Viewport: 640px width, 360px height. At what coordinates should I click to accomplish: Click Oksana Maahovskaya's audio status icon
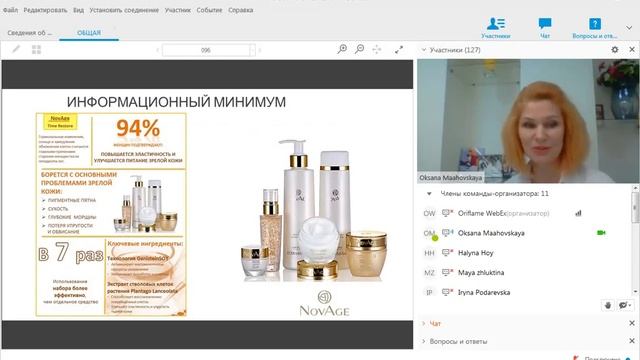click(x=448, y=233)
